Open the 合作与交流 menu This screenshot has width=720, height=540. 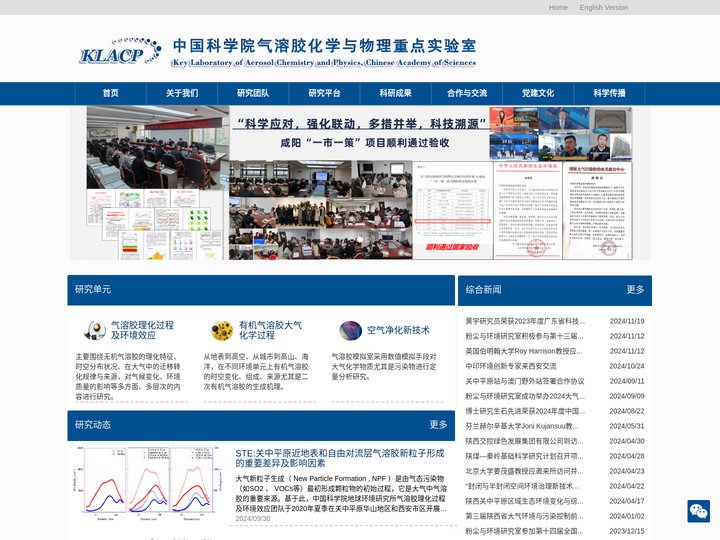coord(467,93)
